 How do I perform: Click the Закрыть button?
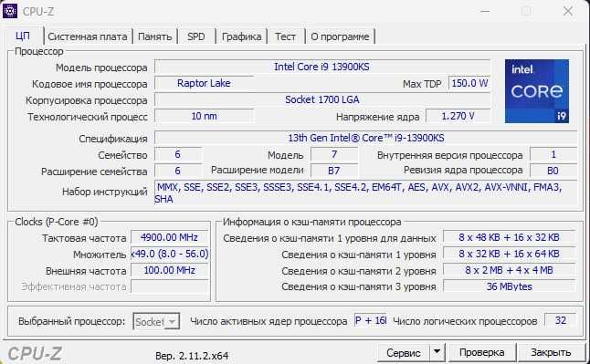click(552, 352)
